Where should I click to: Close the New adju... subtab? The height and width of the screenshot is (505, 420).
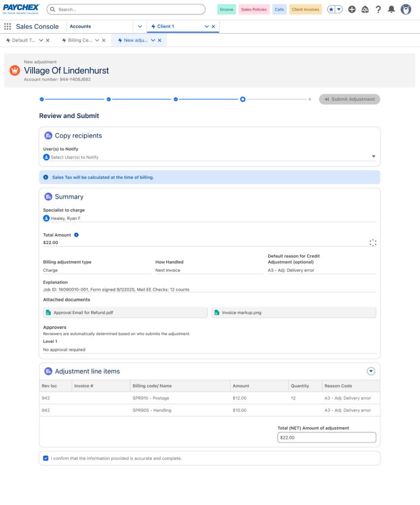tap(160, 40)
